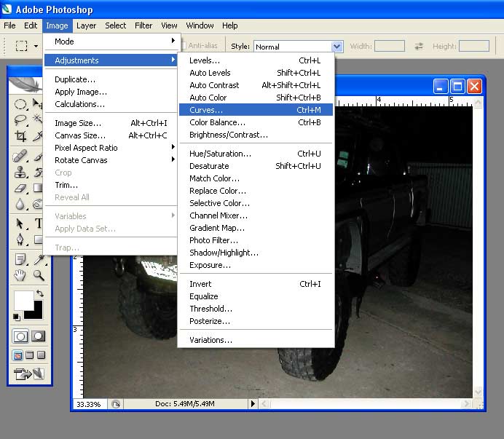This screenshot has height=439, width=504.
Task: Enable Standard Screen Mode button
Action: coord(18,355)
